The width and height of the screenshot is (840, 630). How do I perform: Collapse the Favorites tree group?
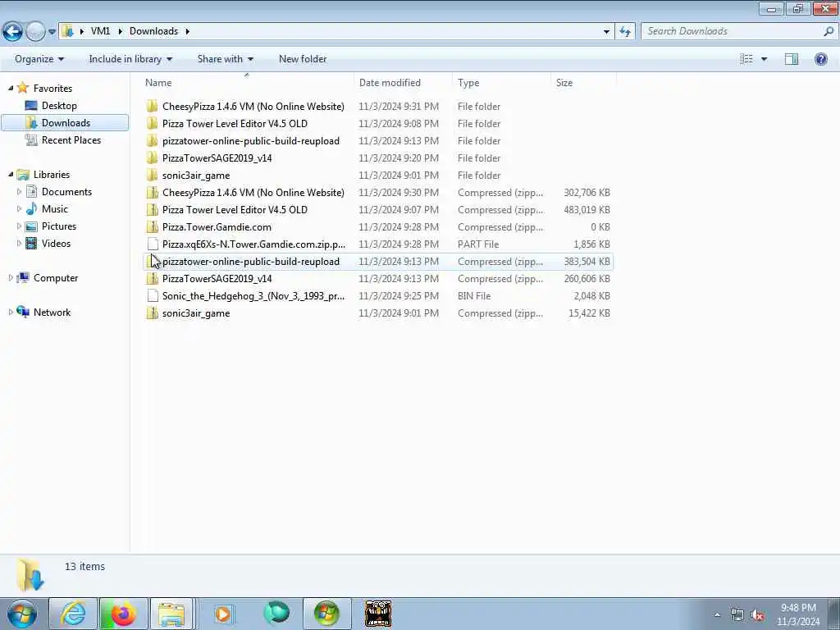point(11,88)
